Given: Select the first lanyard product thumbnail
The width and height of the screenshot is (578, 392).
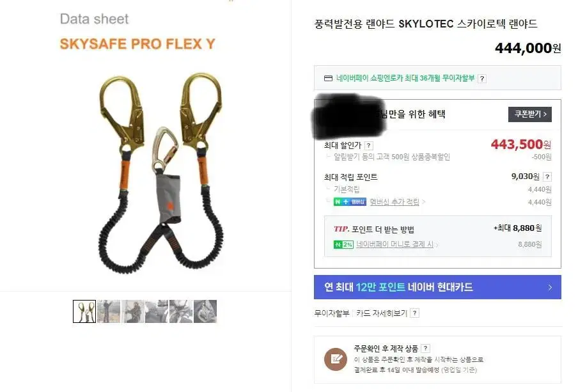Looking at the screenshot, I should [x=84, y=311].
